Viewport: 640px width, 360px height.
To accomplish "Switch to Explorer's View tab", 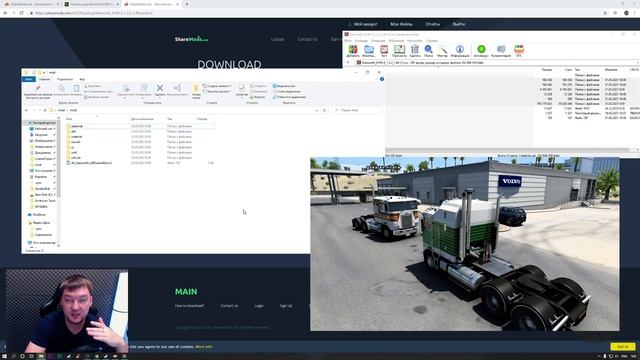I will (x=82, y=79).
